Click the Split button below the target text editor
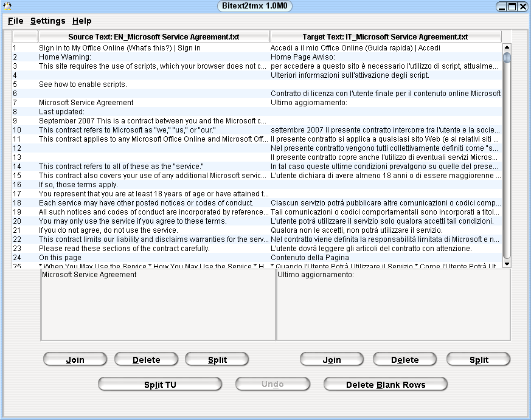The width and height of the screenshot is (531, 420). coord(479,359)
